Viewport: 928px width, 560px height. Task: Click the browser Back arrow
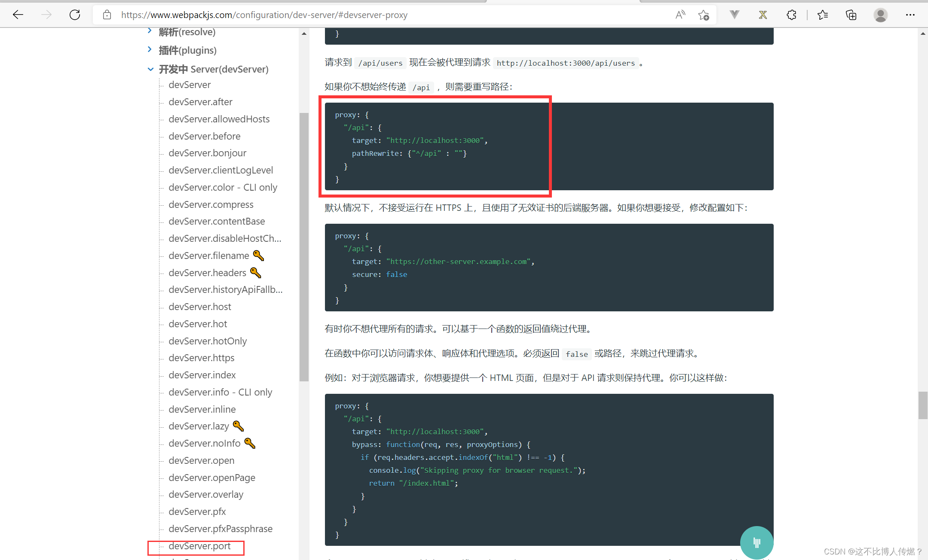click(18, 15)
